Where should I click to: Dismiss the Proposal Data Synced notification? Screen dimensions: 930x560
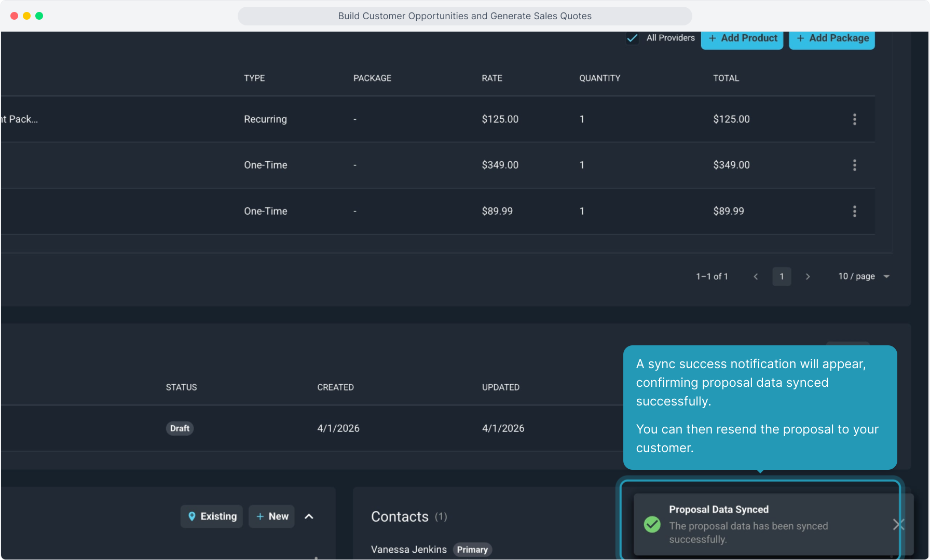coord(898,525)
